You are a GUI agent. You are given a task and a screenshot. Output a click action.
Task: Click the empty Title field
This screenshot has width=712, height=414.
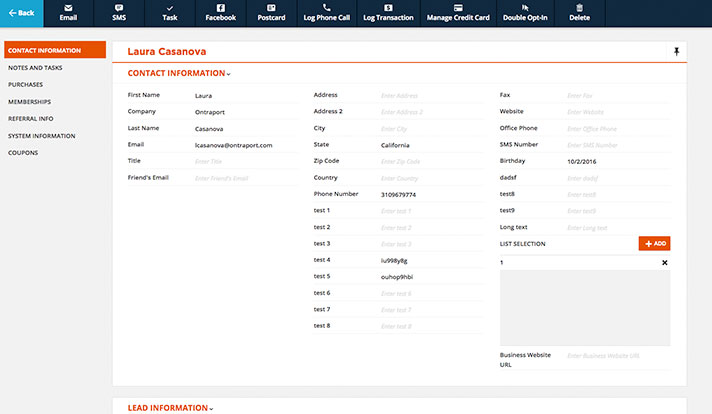pyautogui.click(x=247, y=162)
